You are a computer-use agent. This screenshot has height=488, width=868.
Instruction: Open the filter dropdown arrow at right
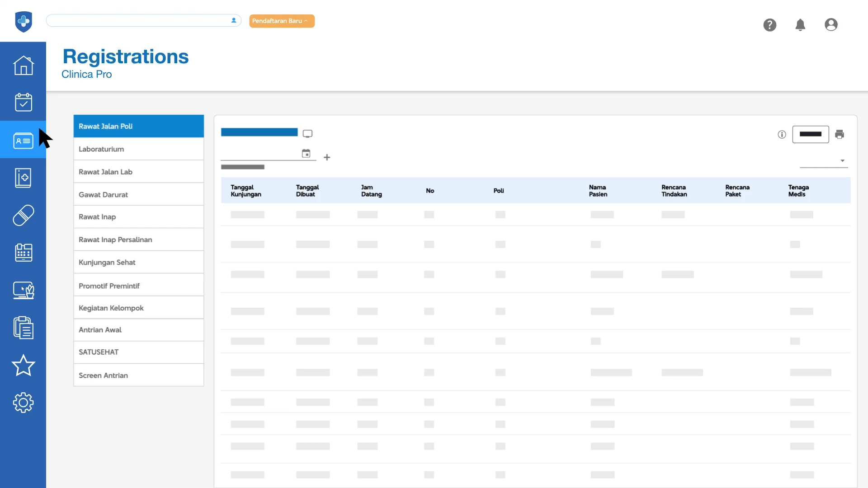[x=842, y=161]
